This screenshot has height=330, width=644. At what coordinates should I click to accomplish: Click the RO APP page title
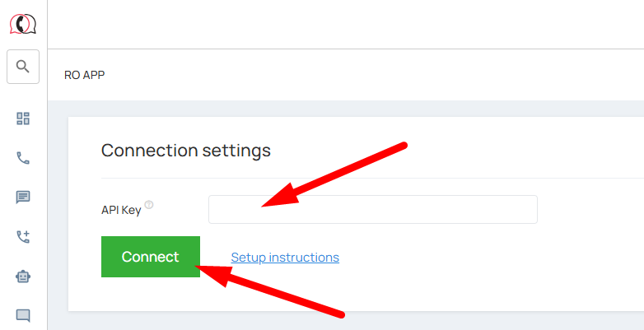85,75
